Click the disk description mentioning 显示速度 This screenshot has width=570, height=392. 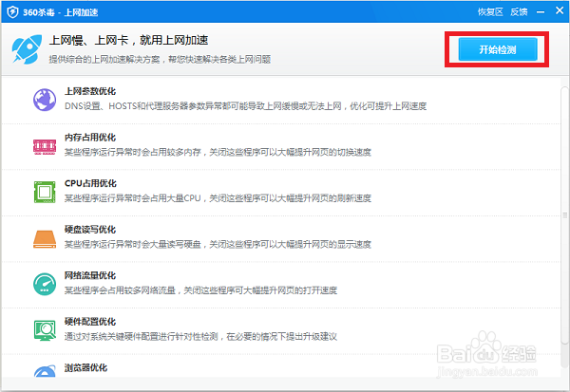click(218, 245)
